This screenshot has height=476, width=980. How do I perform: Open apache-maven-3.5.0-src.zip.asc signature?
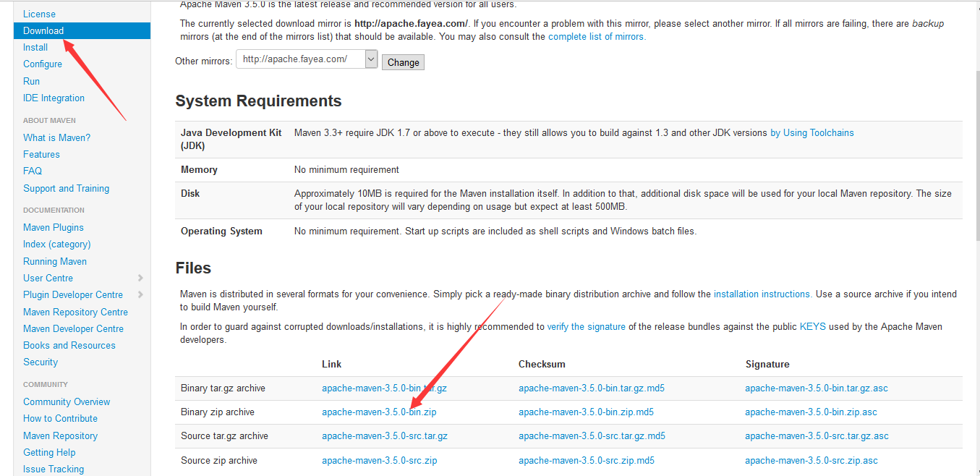tap(811, 460)
